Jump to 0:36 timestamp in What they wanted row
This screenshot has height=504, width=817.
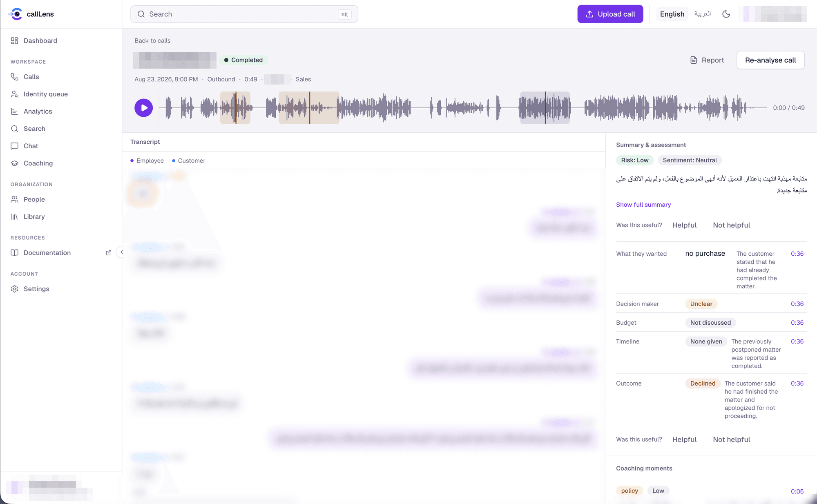[x=797, y=254]
